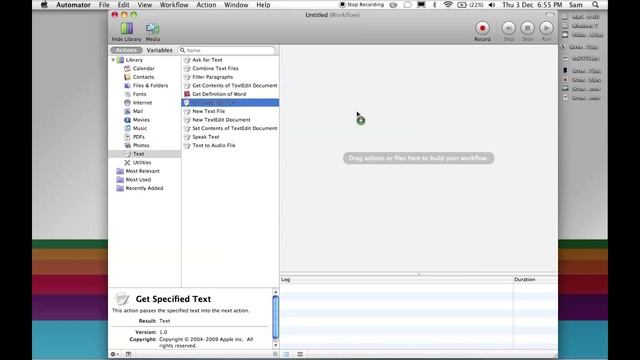This screenshot has width=640, height=360.
Task: Select the PDFs category icon
Action: pyautogui.click(x=127, y=137)
